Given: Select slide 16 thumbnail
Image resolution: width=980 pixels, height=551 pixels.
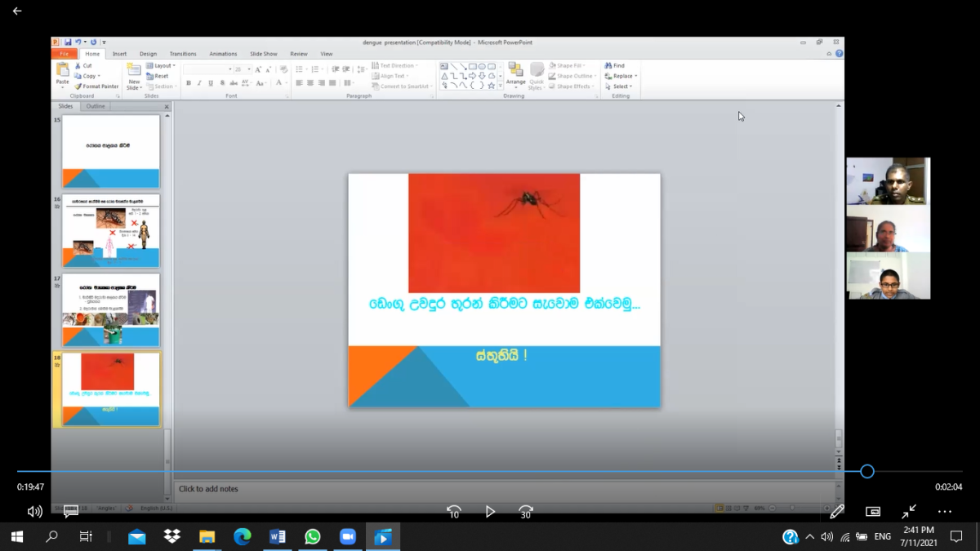Looking at the screenshot, I should pos(111,231).
